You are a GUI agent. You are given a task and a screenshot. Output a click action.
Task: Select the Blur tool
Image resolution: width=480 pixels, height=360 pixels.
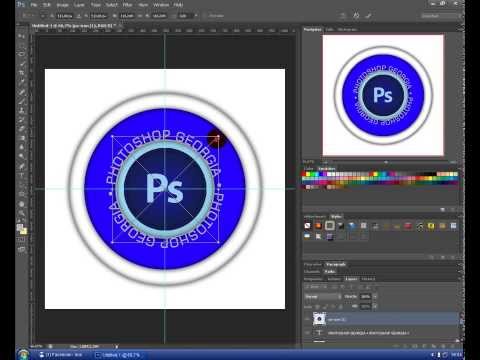[22, 147]
